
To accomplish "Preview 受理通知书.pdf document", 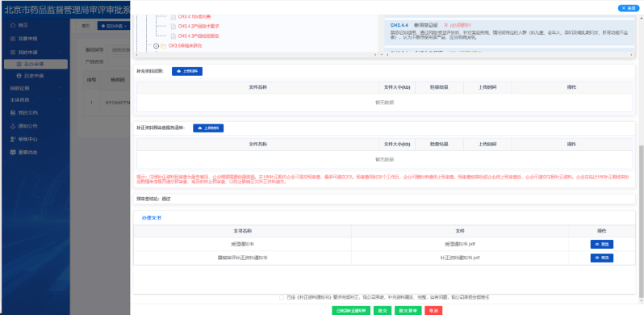I will tap(602, 244).
